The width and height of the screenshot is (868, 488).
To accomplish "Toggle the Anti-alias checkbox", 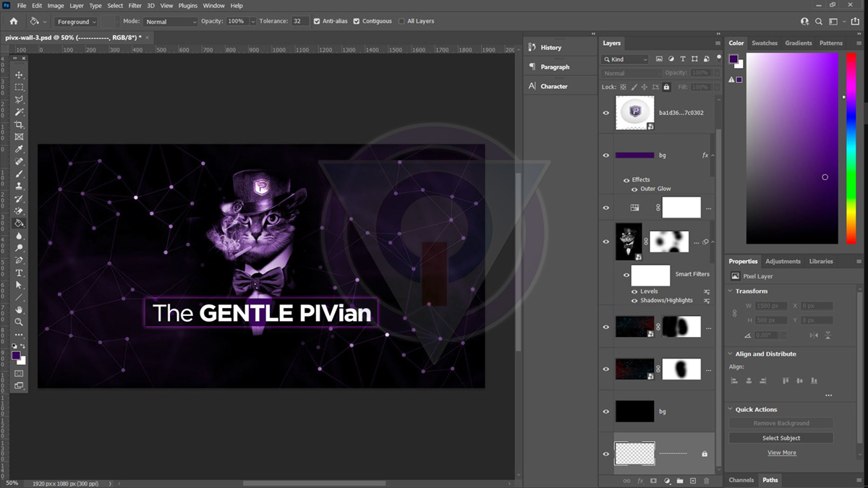I will coord(317,22).
